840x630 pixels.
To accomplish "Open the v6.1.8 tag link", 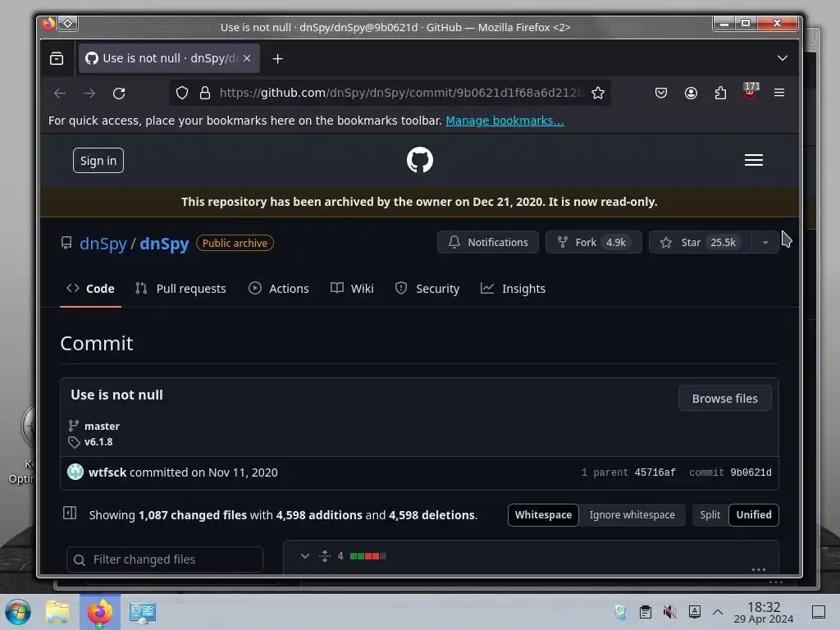I will pos(98,442).
